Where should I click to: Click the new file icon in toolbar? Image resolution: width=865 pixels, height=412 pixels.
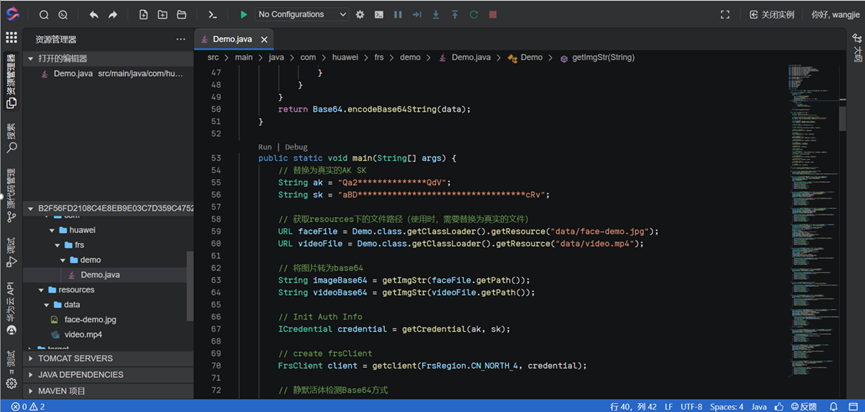[x=144, y=15]
